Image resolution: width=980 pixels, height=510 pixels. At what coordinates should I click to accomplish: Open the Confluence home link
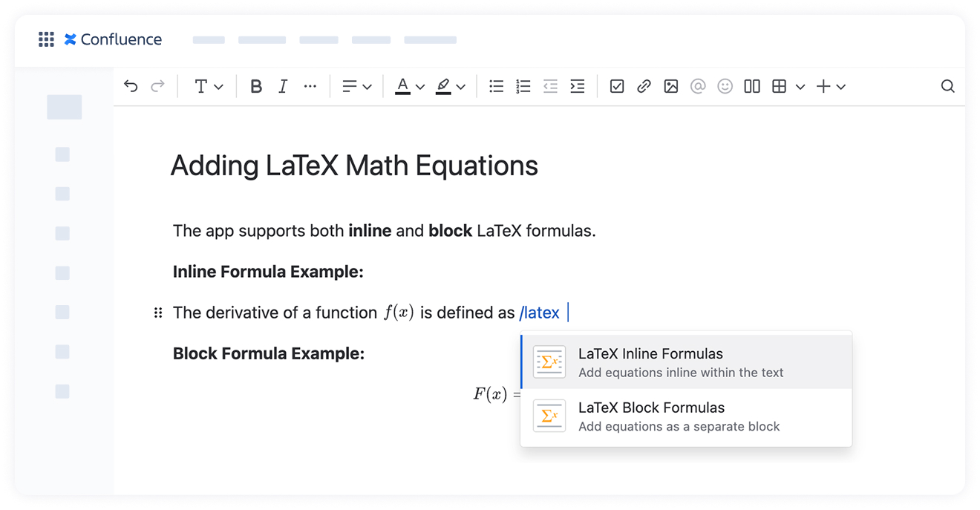113,39
